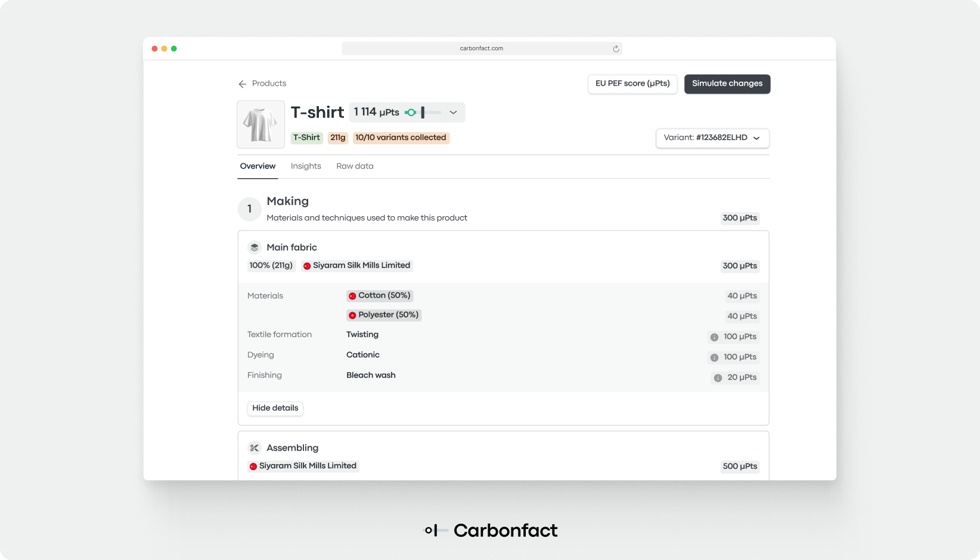Click the 300 µPts total beside Making
Screen dimensions: 980x560
(x=740, y=218)
